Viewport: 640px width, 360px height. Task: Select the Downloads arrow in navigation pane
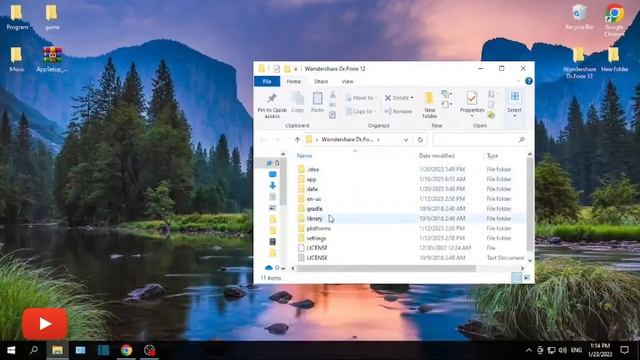272,185
